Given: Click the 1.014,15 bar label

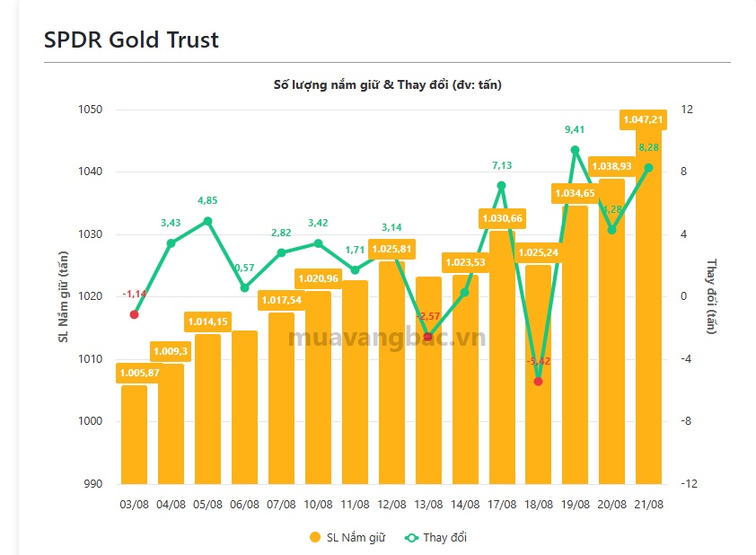Looking at the screenshot, I should click(207, 322).
